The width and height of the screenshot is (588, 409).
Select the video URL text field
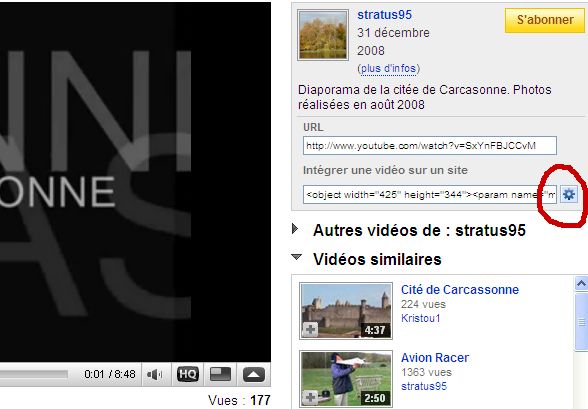click(430, 145)
